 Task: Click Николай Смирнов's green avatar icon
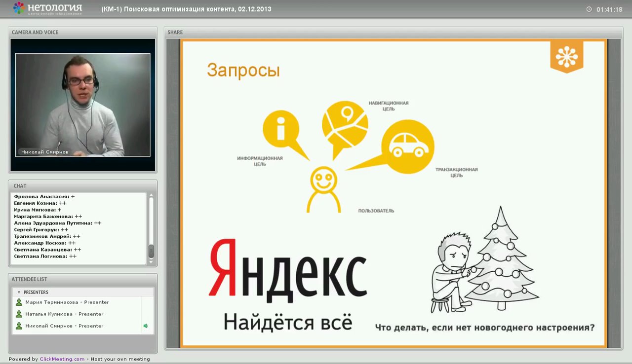pos(19,326)
